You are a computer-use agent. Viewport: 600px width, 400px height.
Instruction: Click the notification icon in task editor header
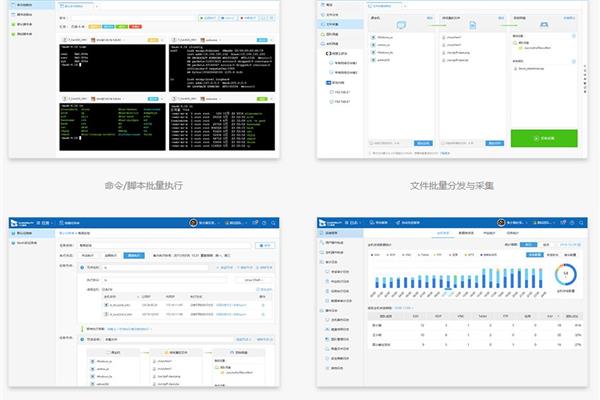[255, 222]
